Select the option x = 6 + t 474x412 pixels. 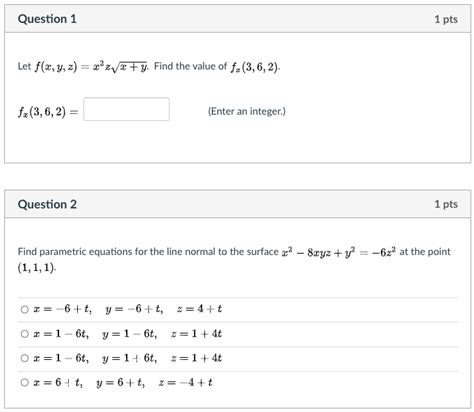click(x=25, y=382)
